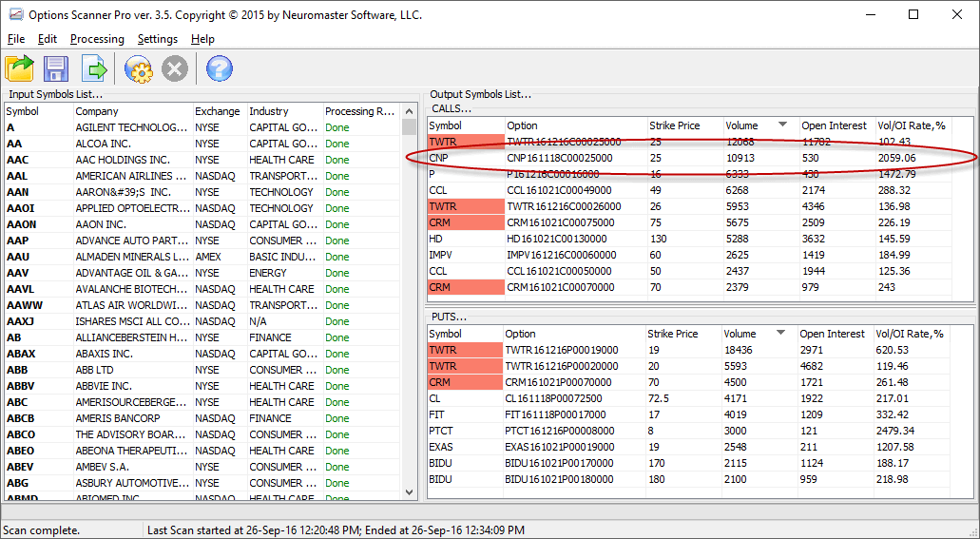Image resolution: width=980 pixels, height=539 pixels.
Task: Select PTCT161216P00008000 put option
Action: coord(560,431)
